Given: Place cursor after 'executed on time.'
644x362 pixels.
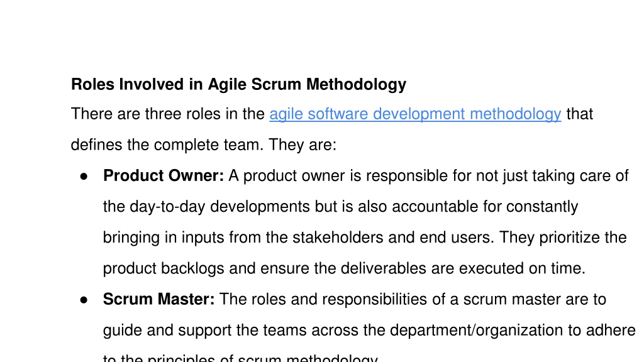Looking at the screenshot, I should [586, 268].
